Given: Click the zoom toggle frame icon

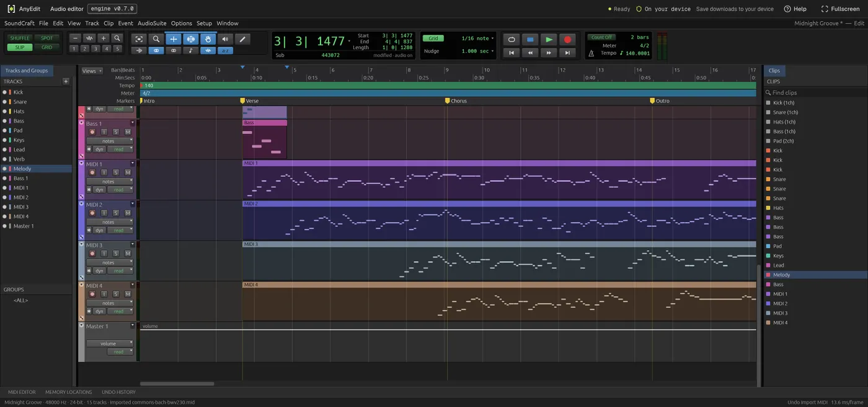Looking at the screenshot, I should point(139,39).
